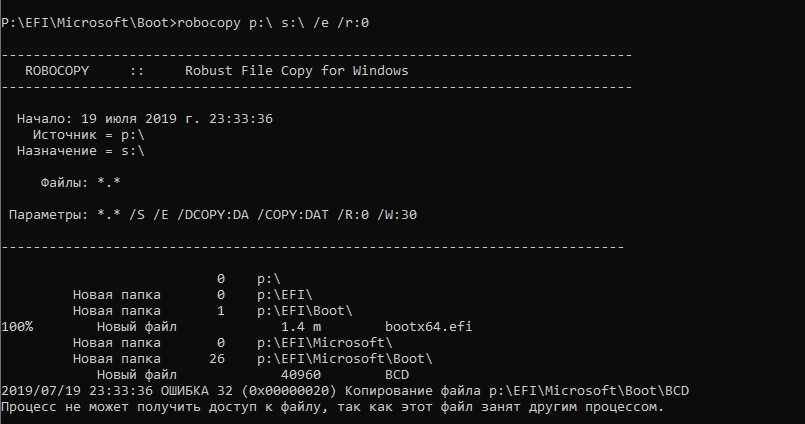Viewport: 805px width, 424px height.
Task: Click the 'Robust File Copy for Windows' text
Action: click(x=297, y=71)
